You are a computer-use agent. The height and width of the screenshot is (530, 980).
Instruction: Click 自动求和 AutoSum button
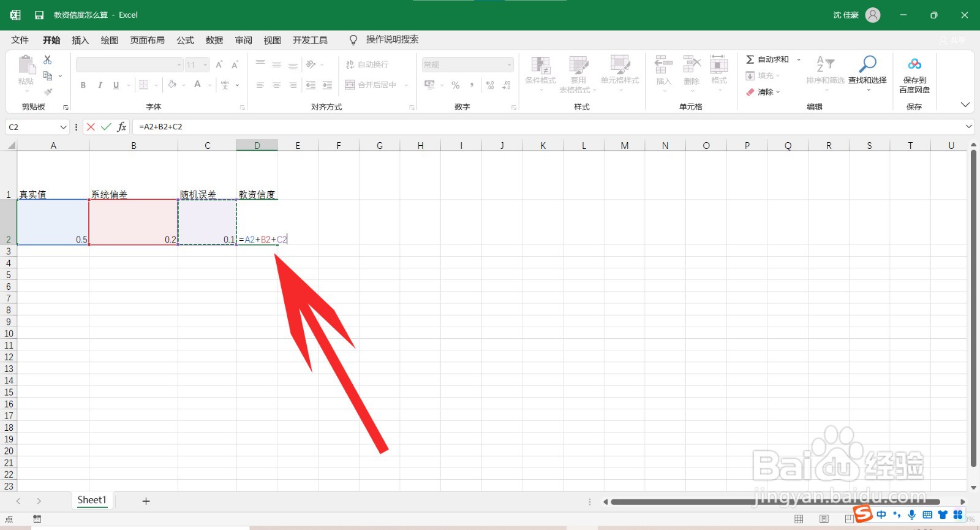[x=767, y=59]
